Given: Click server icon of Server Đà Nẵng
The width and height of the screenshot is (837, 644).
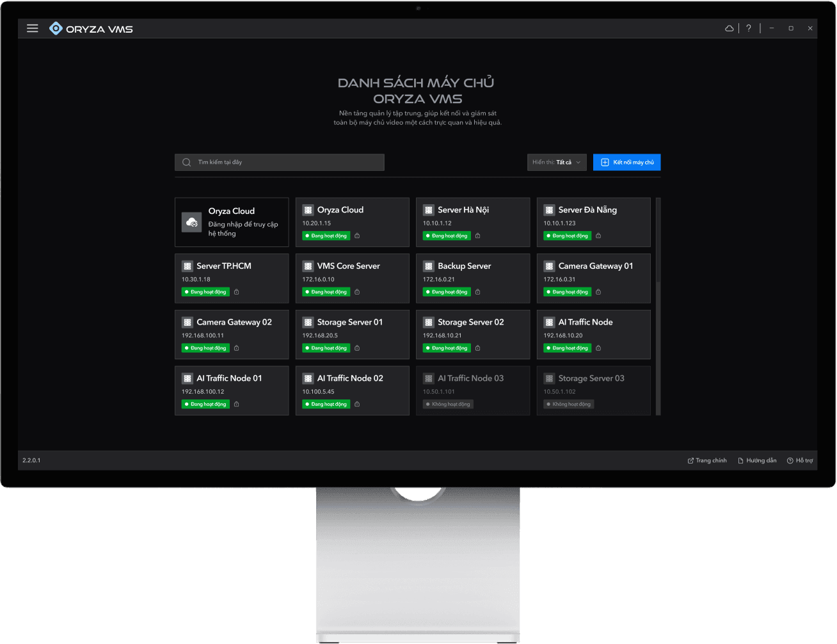Looking at the screenshot, I should 549,210.
